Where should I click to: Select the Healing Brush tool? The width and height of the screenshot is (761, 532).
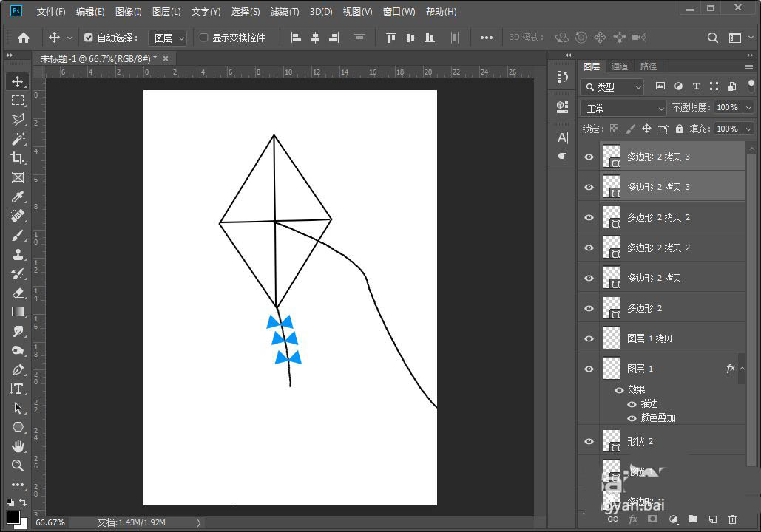18,216
